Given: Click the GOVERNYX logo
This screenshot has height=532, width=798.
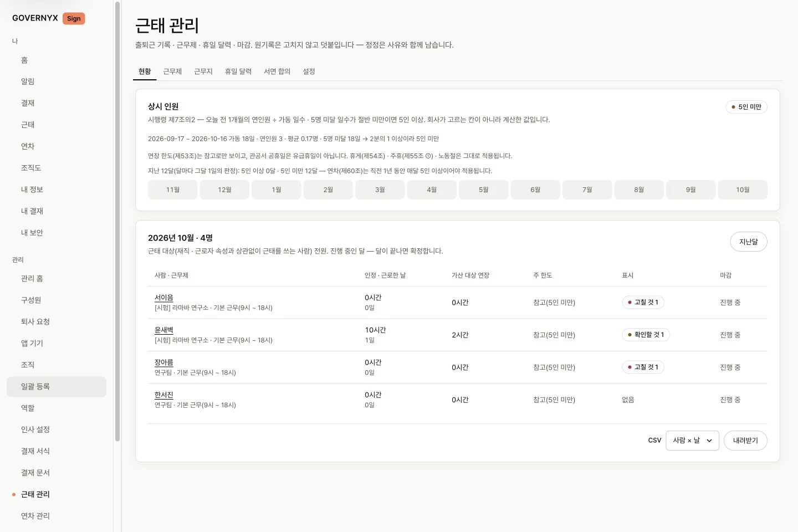Looking at the screenshot, I should tap(35, 18).
